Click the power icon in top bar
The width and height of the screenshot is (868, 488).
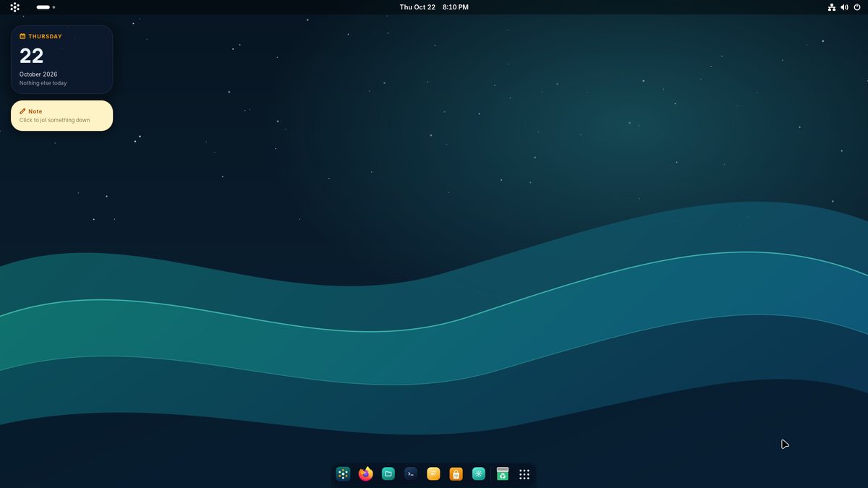[x=857, y=7]
